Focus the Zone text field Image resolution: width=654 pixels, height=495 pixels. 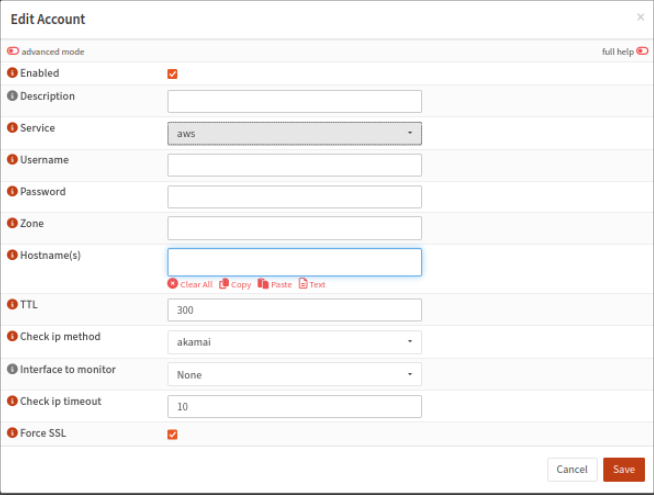coord(294,228)
